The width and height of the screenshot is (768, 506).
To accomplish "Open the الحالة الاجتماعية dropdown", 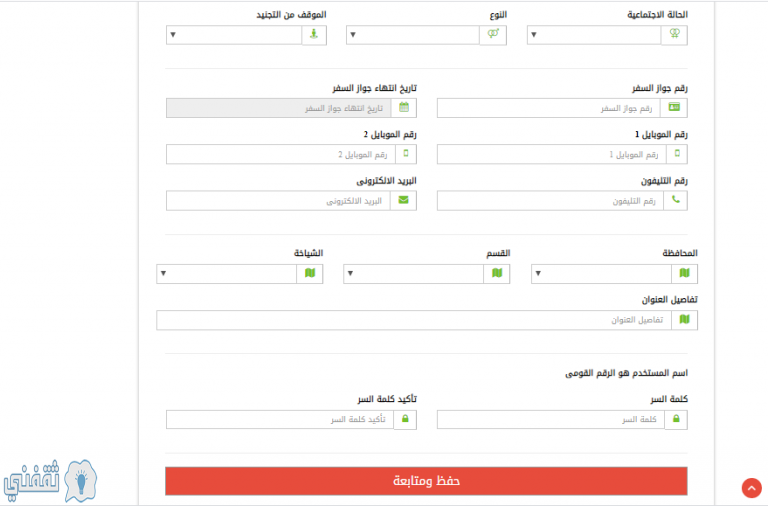I will click(x=594, y=35).
